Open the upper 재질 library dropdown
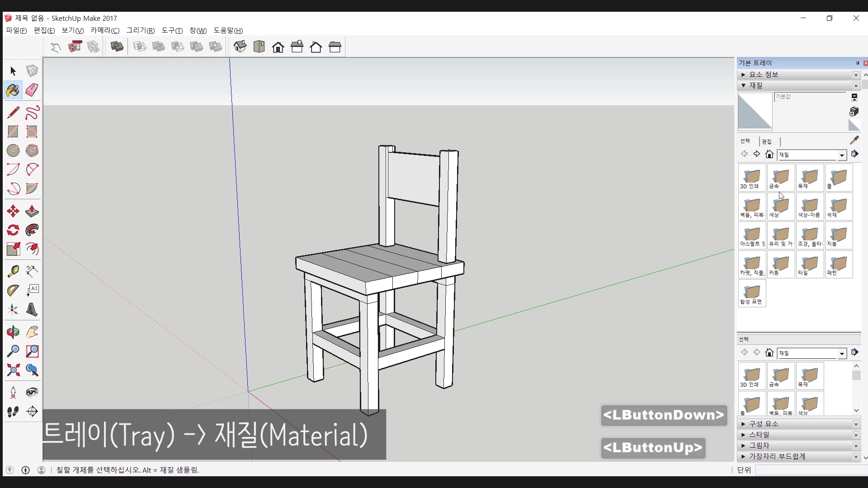 click(x=841, y=155)
